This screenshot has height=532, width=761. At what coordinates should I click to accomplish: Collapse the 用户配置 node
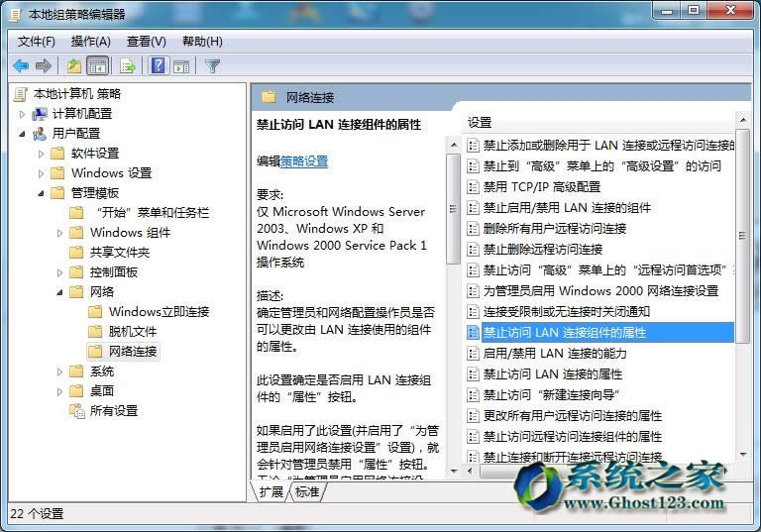[x=22, y=134]
